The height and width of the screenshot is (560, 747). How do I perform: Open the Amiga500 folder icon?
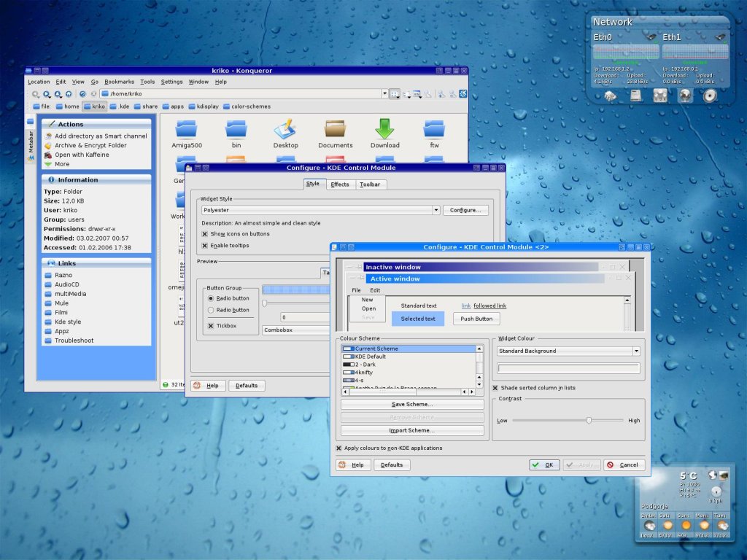(x=186, y=128)
